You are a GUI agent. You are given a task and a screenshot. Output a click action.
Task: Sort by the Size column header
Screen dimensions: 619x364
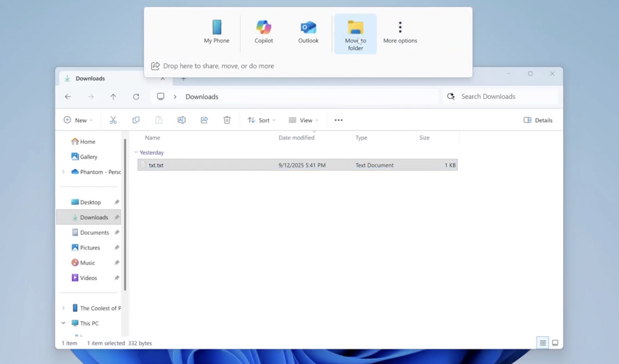[424, 138]
